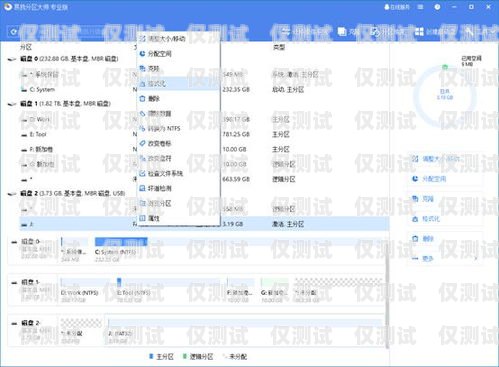Viewport: 499px width, 367px height.
Task: Select the D: Work partition row
Action: pos(204,119)
